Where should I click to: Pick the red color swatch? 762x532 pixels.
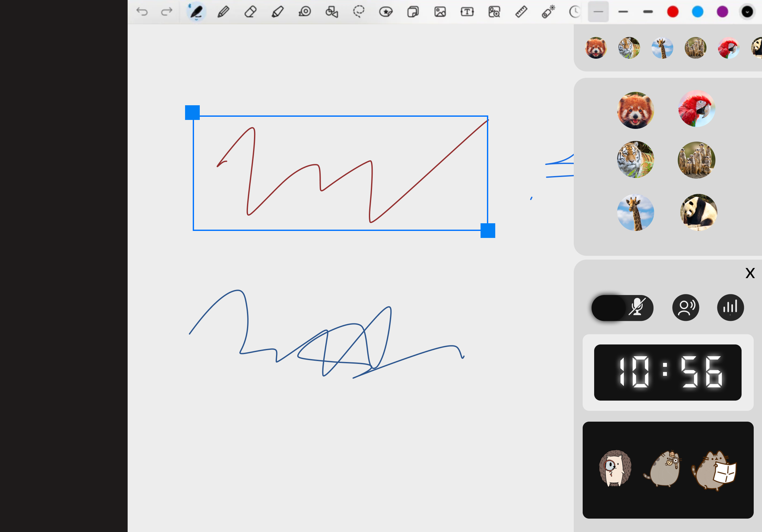(x=673, y=12)
